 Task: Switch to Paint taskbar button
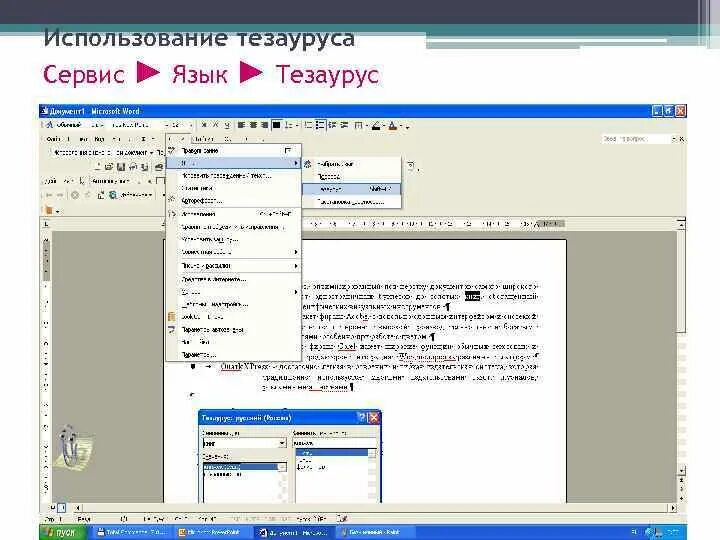click(376, 533)
